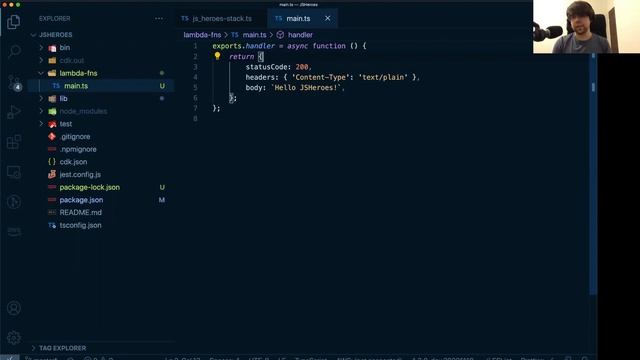The height and width of the screenshot is (360, 640).
Task: Click the EXPLORER panel title
Action: (x=55, y=18)
